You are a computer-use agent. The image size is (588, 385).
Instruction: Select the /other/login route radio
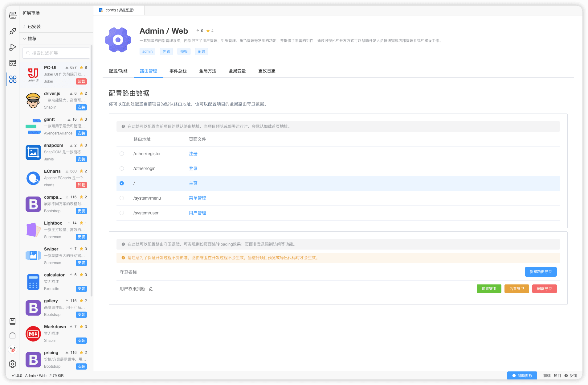(122, 168)
